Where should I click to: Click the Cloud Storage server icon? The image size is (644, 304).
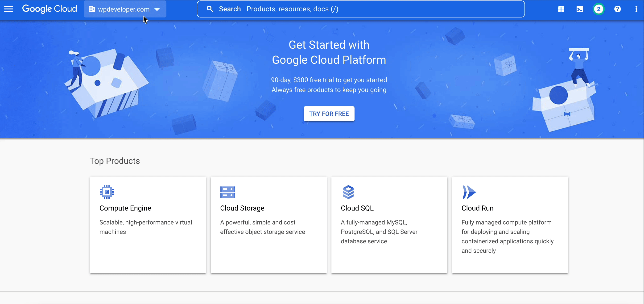pos(227,192)
